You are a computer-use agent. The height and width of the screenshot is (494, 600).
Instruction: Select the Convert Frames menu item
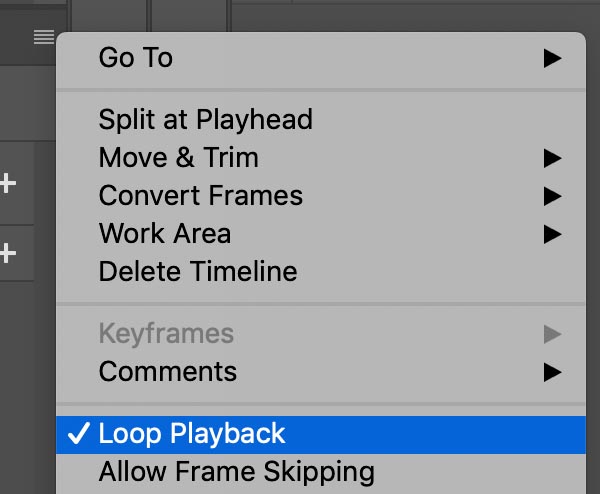pyautogui.click(x=321, y=196)
